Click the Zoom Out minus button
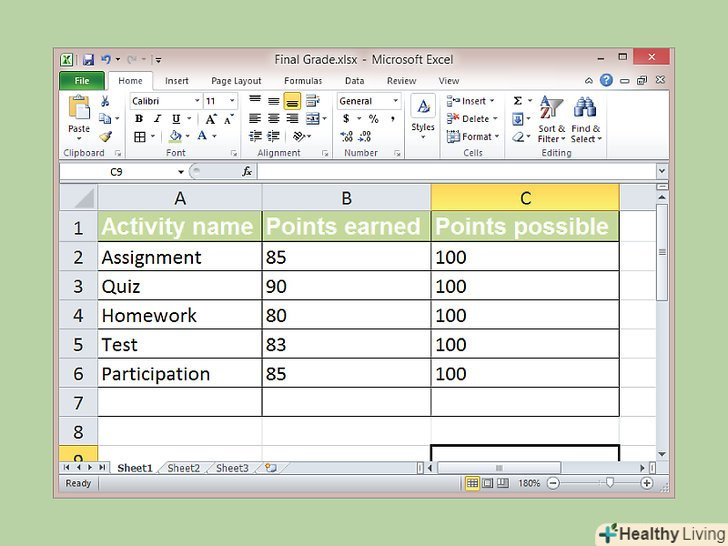The width and height of the screenshot is (728, 546). pyautogui.click(x=552, y=483)
